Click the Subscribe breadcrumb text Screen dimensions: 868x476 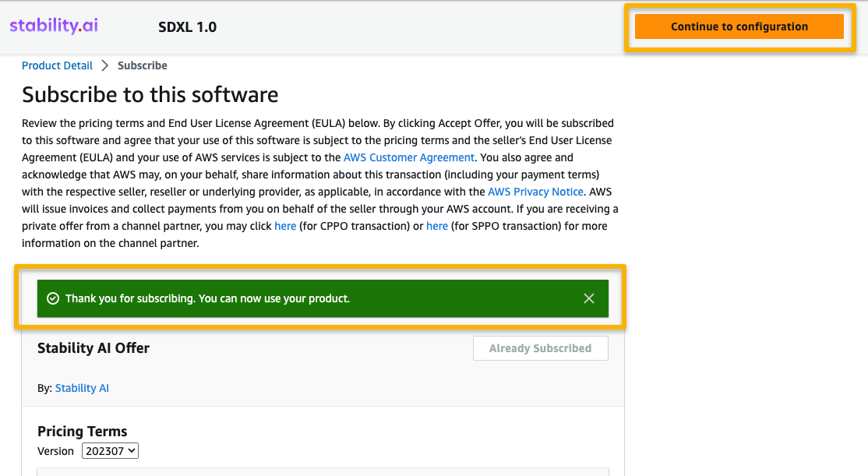[x=143, y=65]
